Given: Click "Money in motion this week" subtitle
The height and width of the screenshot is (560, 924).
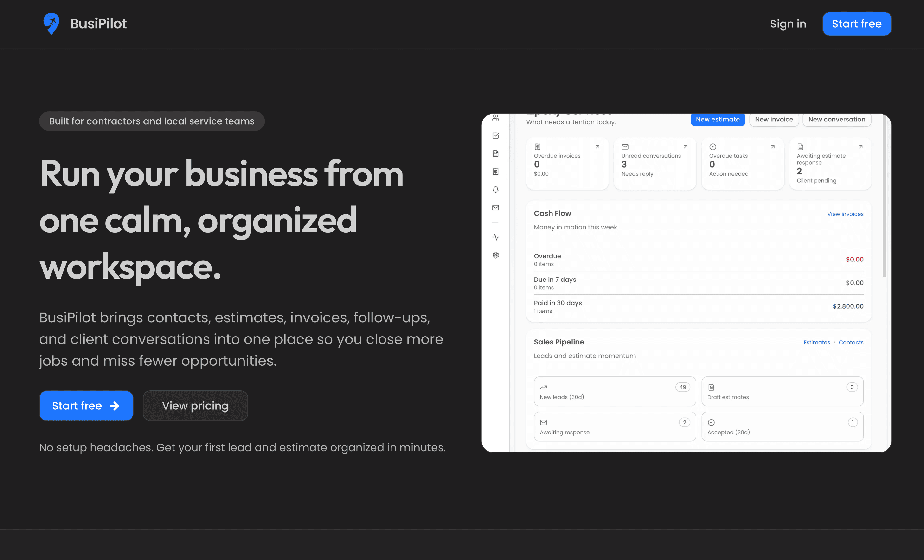Looking at the screenshot, I should (575, 227).
